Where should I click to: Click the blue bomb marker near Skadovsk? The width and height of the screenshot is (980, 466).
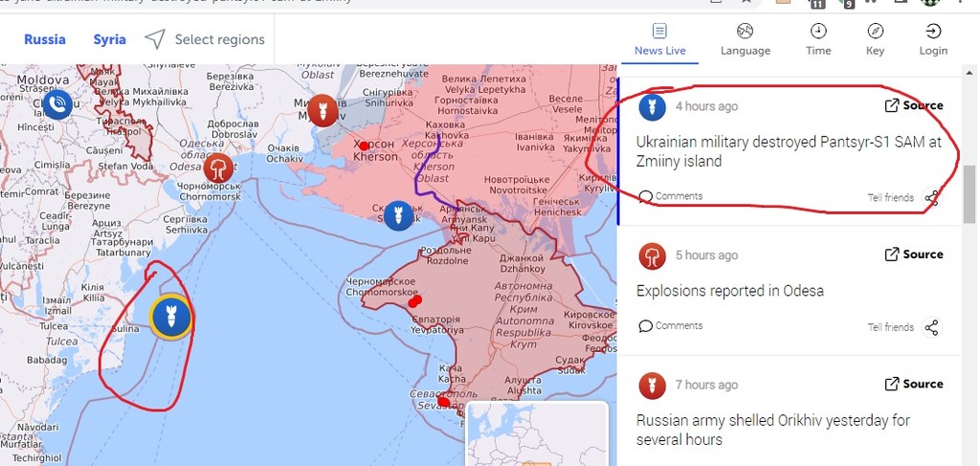tap(398, 215)
